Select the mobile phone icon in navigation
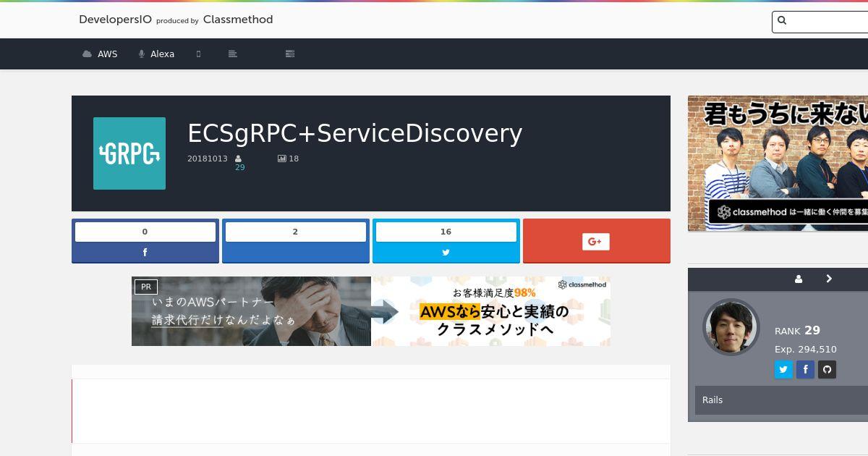 (x=198, y=54)
